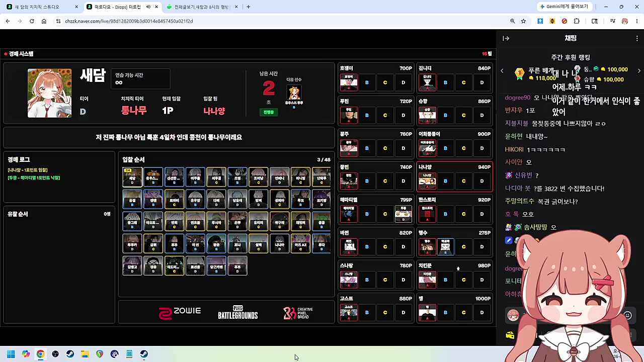
Task: Open a new browser tab
Action: [248, 7]
